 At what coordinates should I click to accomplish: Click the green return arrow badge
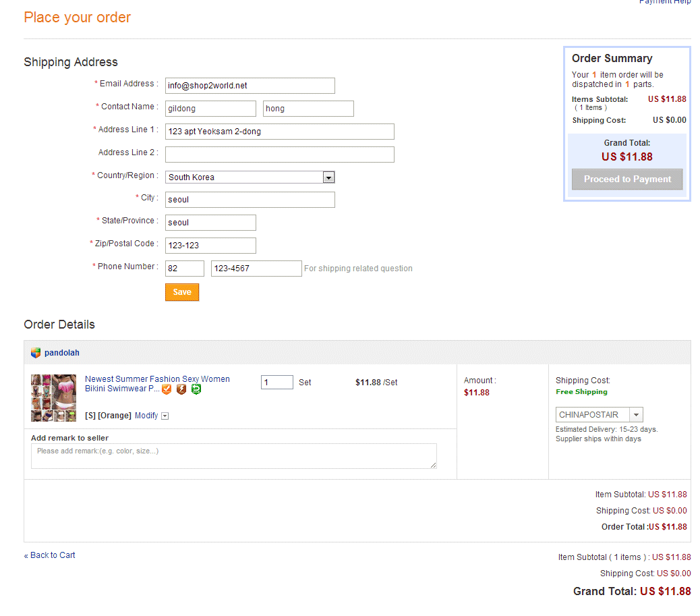pos(196,389)
